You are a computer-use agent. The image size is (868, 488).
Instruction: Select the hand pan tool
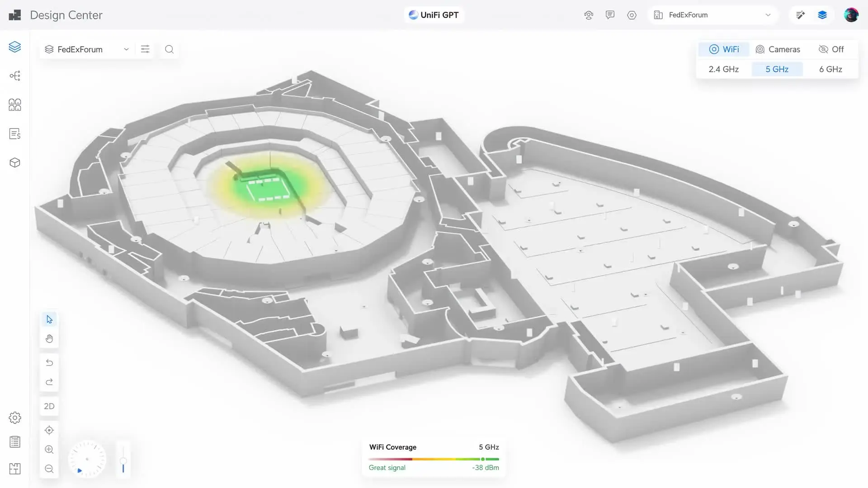click(49, 339)
